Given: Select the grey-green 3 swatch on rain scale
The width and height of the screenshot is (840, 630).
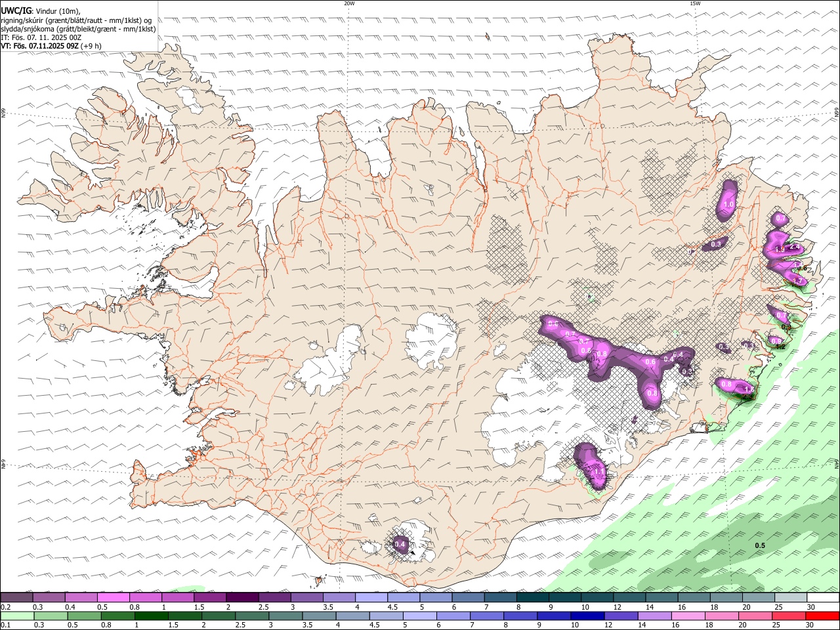Looking at the screenshot, I should 285,616.
